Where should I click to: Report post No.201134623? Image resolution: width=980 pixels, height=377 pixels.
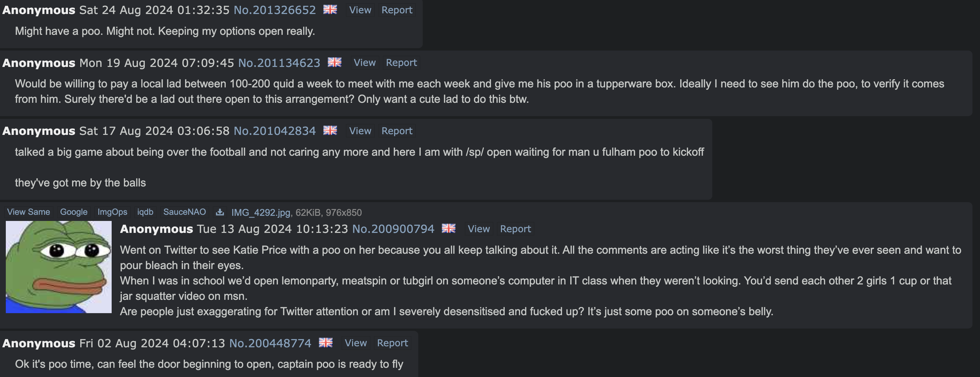point(401,62)
